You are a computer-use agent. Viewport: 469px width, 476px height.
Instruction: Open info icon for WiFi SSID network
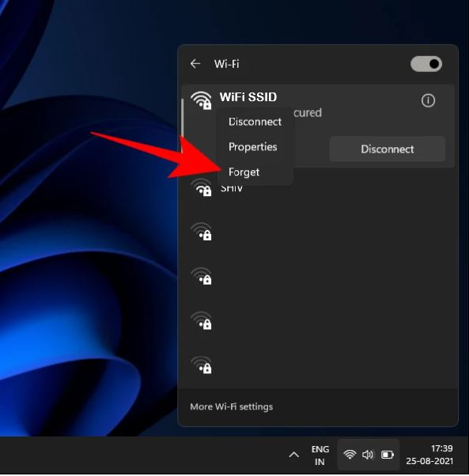tap(428, 100)
